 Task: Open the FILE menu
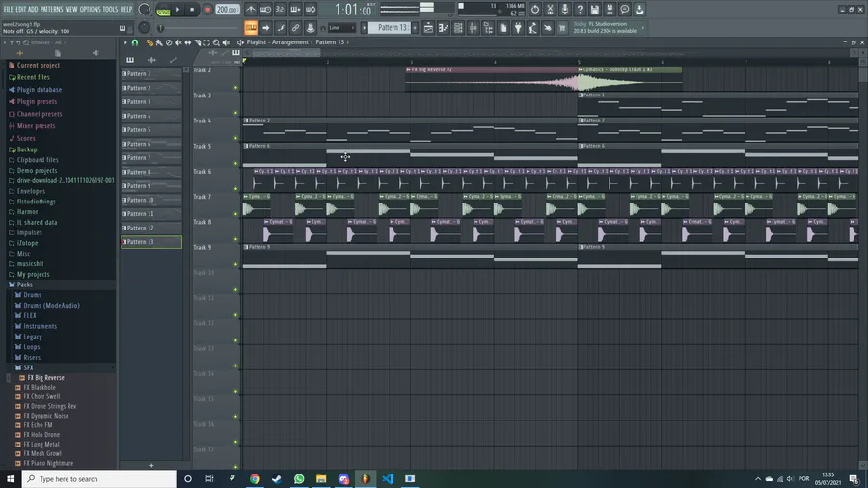pyautogui.click(x=9, y=10)
